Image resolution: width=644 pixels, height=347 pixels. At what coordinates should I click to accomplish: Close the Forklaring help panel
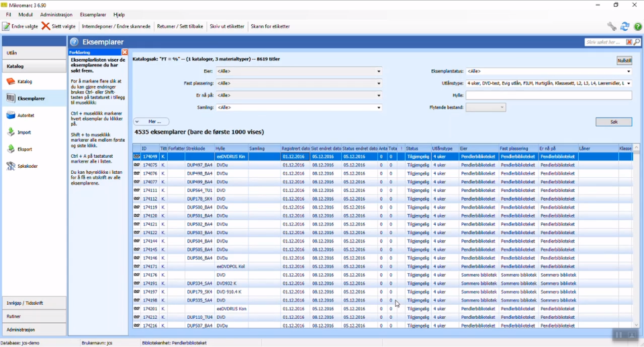[124, 52]
